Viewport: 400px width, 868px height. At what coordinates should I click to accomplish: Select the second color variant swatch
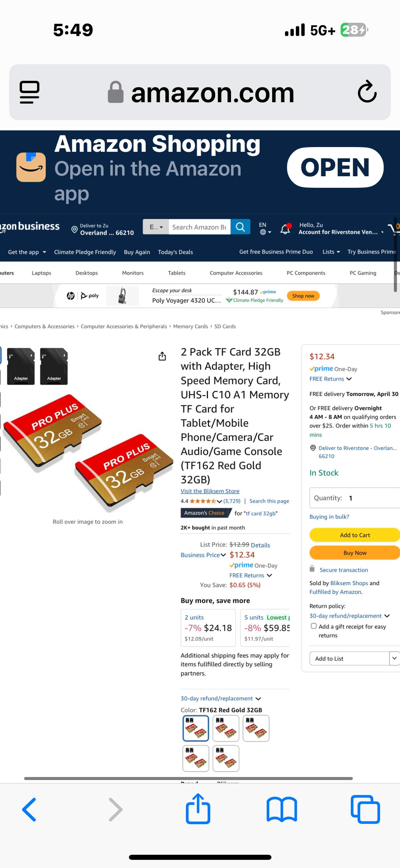[x=226, y=728]
